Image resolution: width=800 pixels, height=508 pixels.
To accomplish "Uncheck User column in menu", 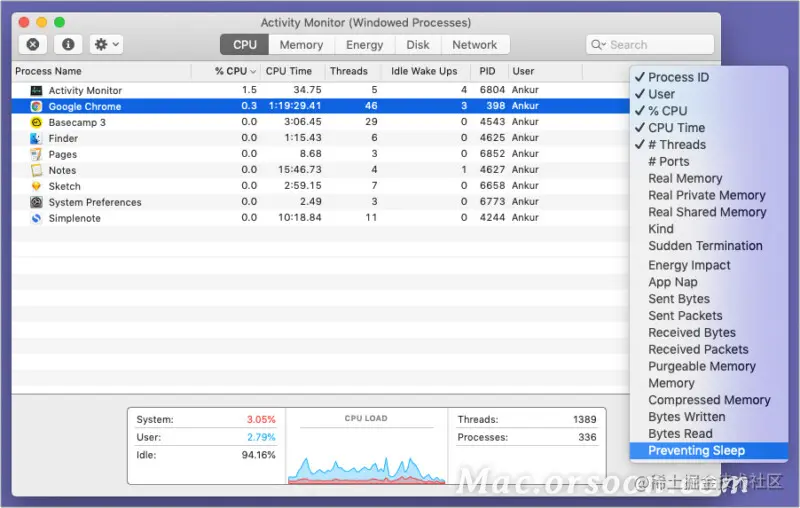I will (709, 94).
